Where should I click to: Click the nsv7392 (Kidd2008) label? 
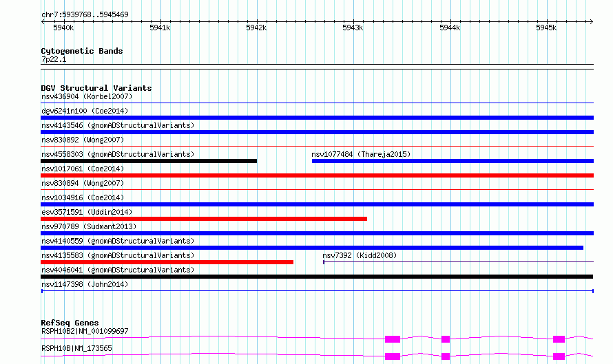(360, 255)
